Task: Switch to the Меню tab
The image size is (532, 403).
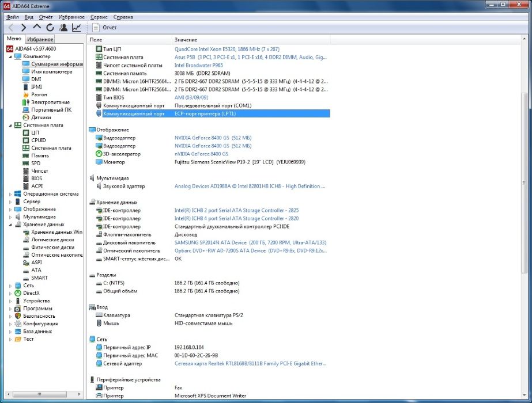Action: click(14, 39)
